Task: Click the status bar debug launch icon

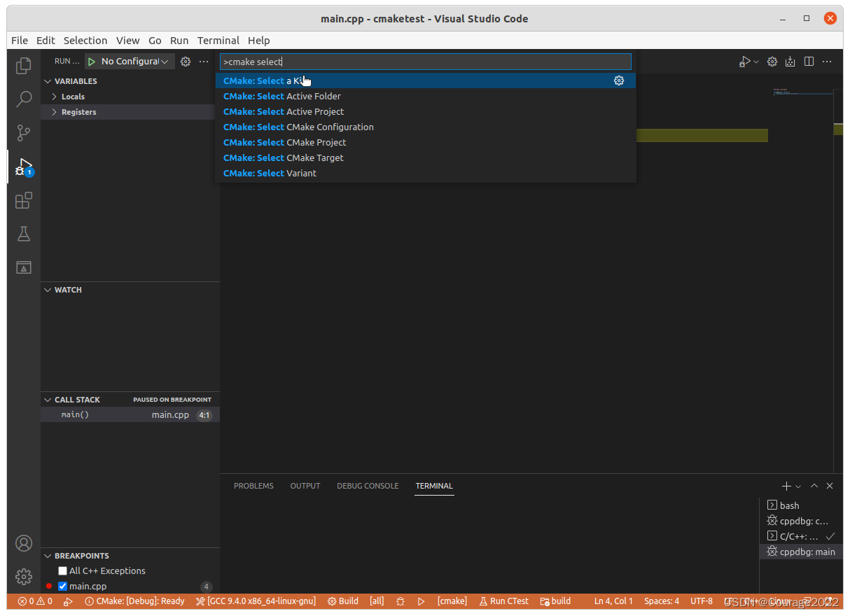Action: tap(68, 601)
